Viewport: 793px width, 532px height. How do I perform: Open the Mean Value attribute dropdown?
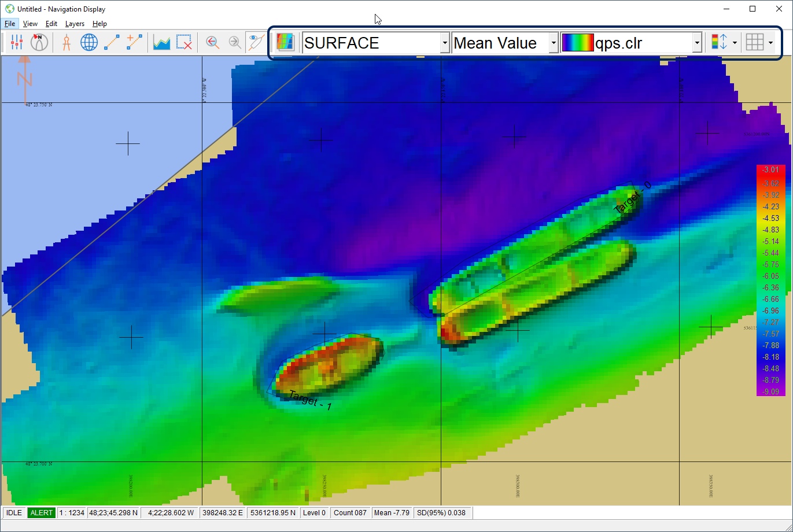pos(554,43)
